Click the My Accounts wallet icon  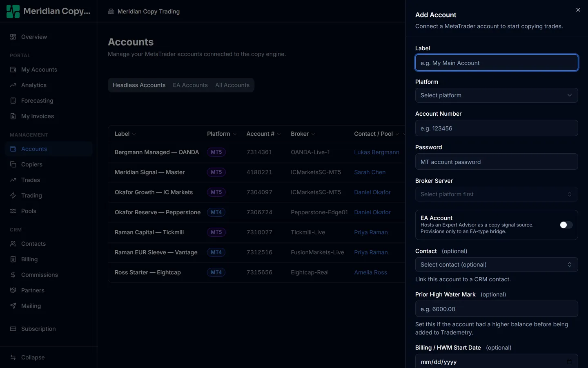(13, 70)
